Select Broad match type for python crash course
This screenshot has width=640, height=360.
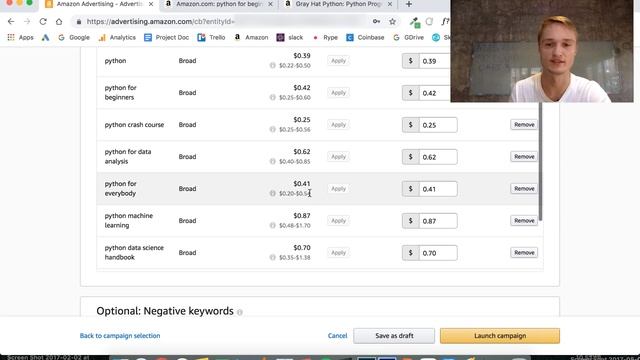(x=187, y=124)
